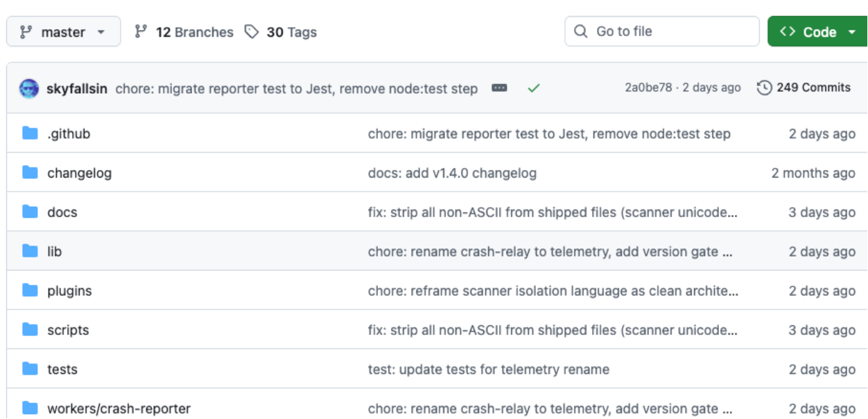
Task: Click the branch icon beside 12 Branches
Action: click(141, 32)
